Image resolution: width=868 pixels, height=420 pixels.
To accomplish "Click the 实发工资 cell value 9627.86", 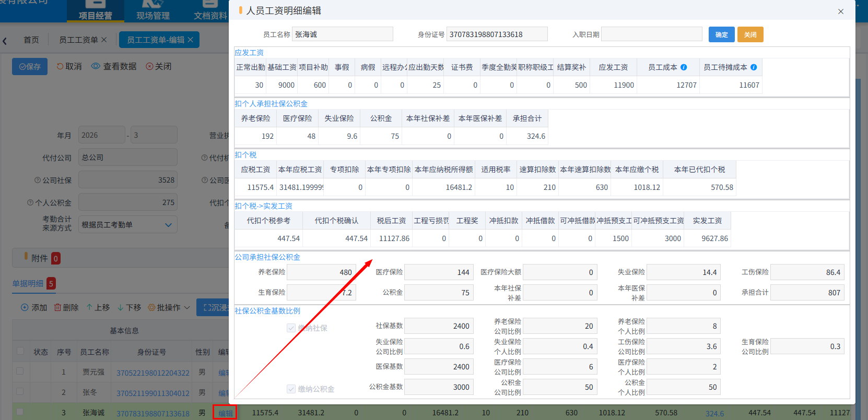I will click(708, 238).
